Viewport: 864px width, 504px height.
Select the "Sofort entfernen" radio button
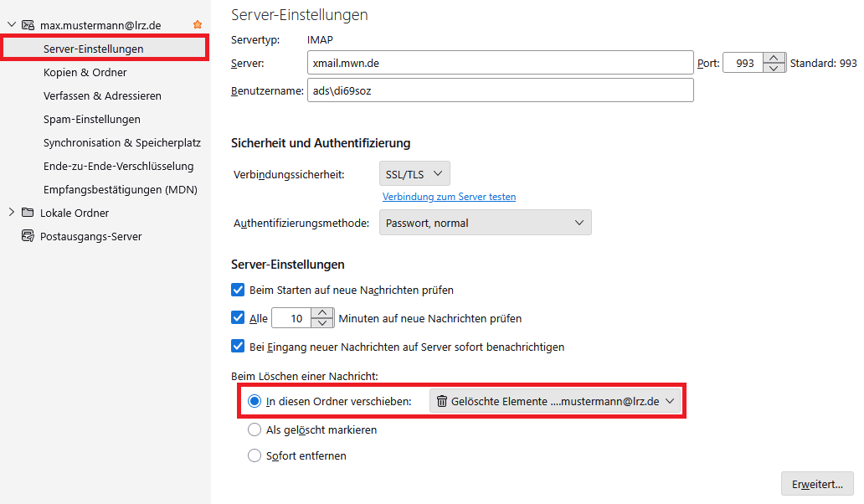point(254,455)
